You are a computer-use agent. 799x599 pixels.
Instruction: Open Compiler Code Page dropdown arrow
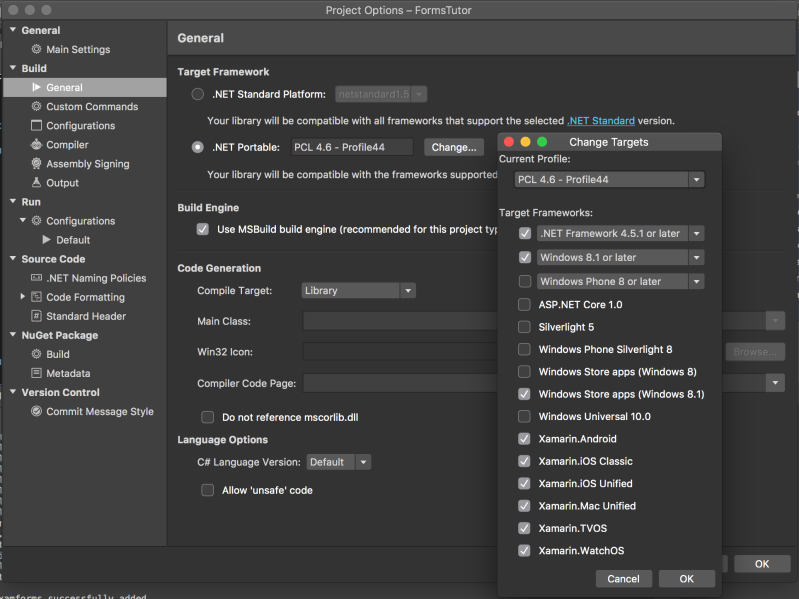(x=775, y=383)
